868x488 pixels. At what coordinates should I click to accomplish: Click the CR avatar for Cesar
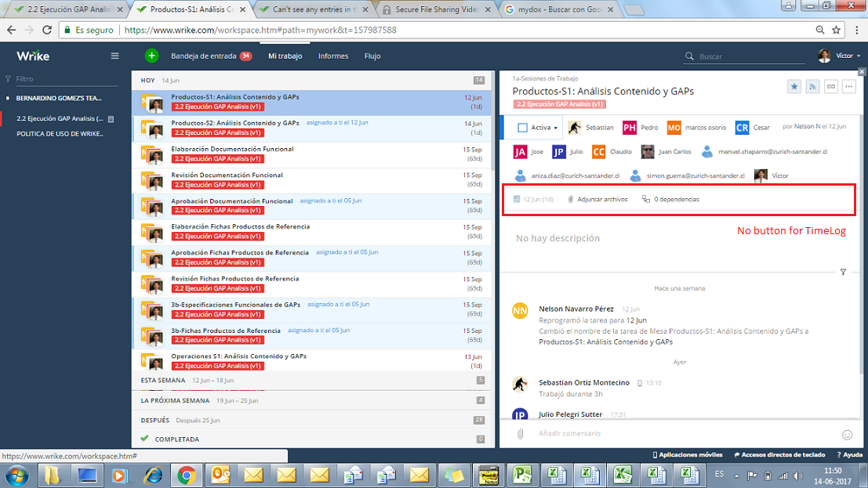tap(743, 128)
